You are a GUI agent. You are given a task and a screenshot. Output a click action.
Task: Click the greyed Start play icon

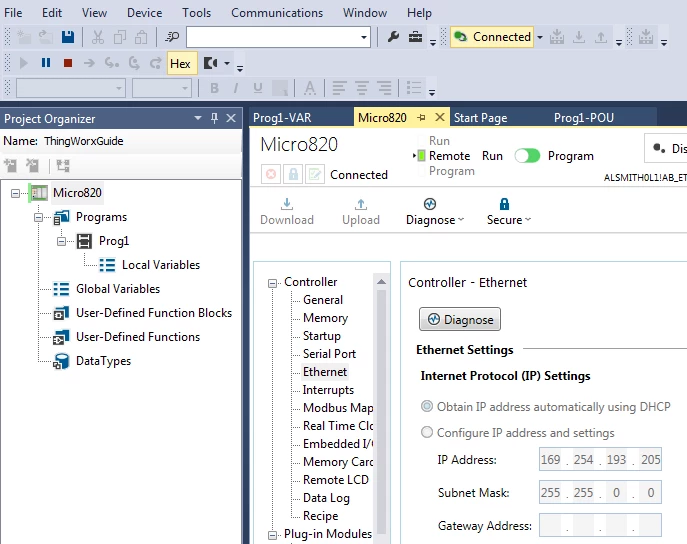(x=24, y=63)
